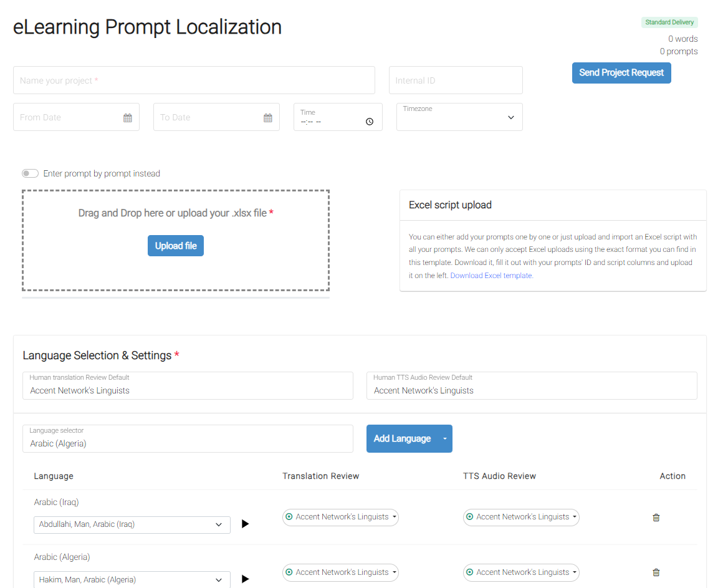Open the Language selector field

tap(188, 439)
